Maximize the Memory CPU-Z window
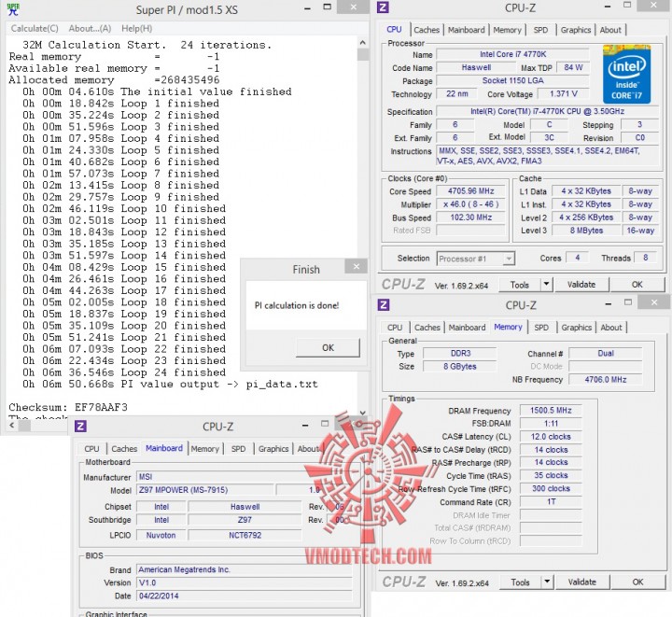 click(x=628, y=302)
